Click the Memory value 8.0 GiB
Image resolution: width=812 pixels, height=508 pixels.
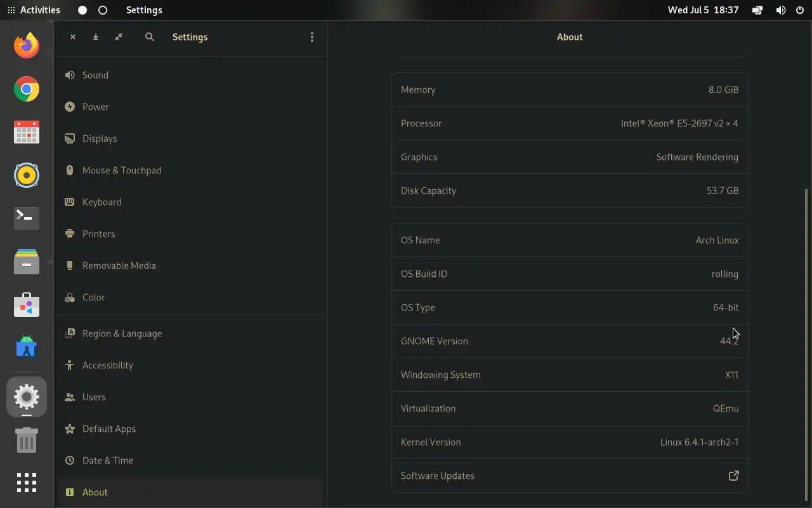pos(723,90)
